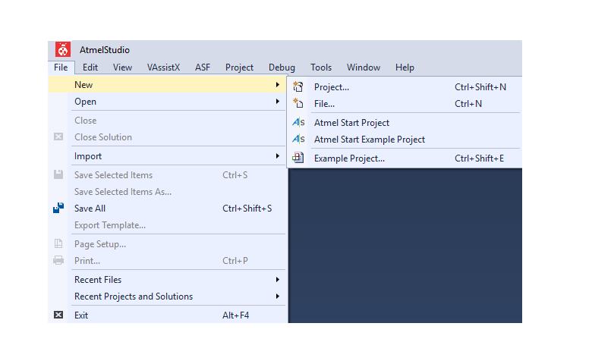Click the New File icon in submenu
Image resolution: width=592 pixels, height=364 pixels.
(298, 104)
